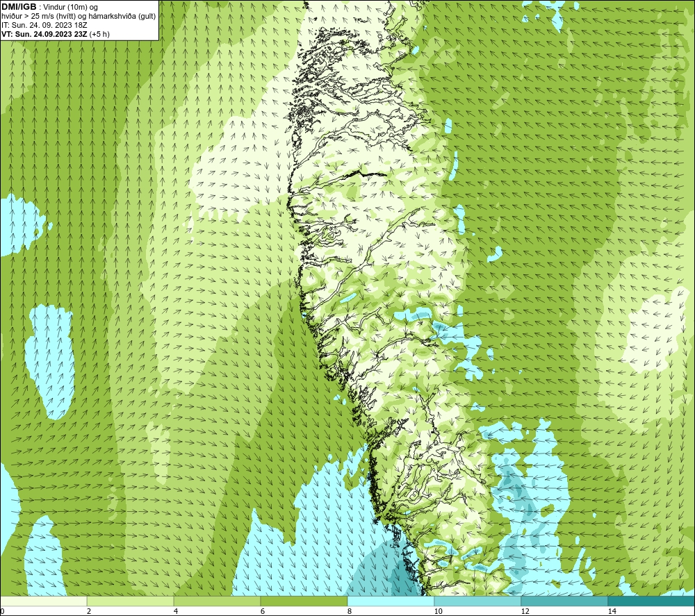Viewport: 695px width, 616px height.
Task: Click the '6' label under the color scale
Action: pos(263,612)
